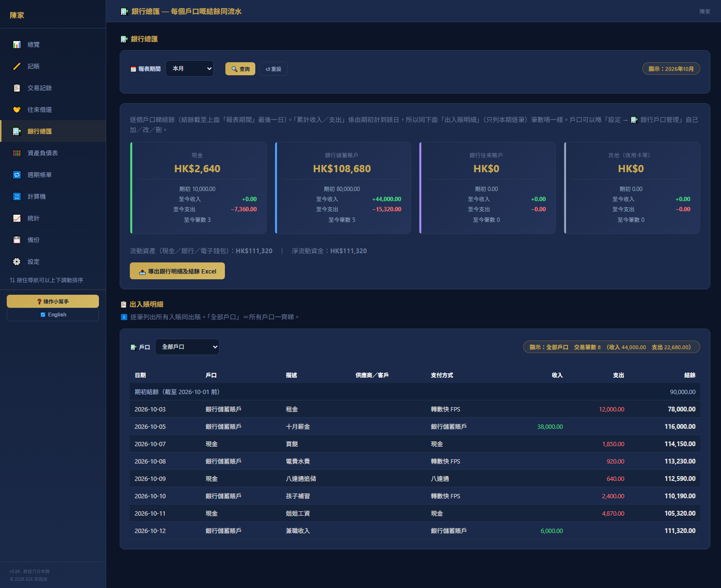Click the 兼職收入 row balance 111,320.00
The width and height of the screenshot is (721, 588).
click(680, 531)
